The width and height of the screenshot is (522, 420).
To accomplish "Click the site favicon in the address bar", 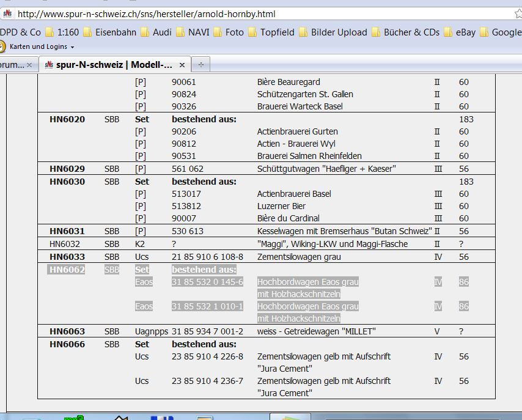I will click(7, 13).
